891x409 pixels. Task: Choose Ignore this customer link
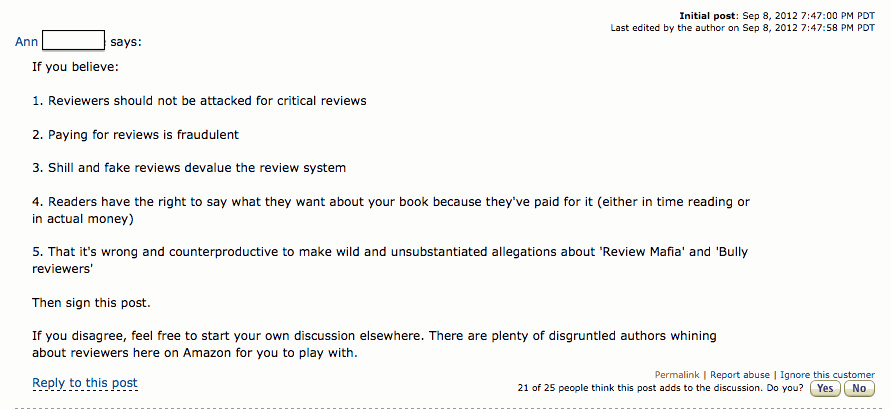827,375
